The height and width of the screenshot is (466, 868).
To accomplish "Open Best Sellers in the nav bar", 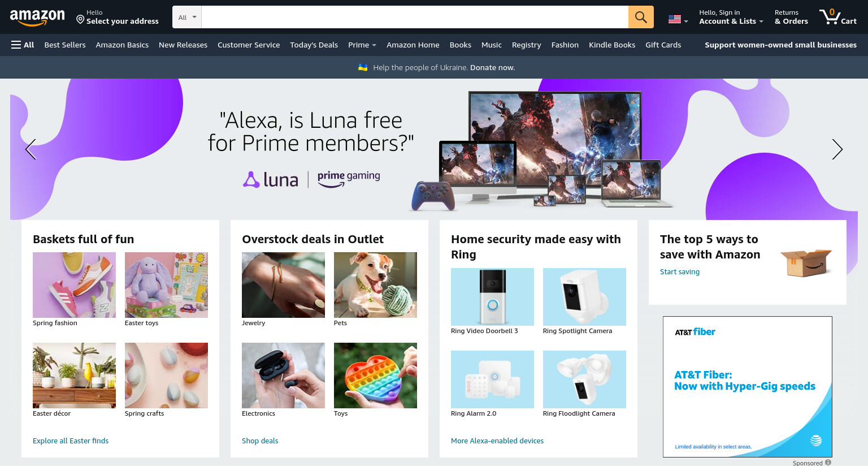I will point(65,45).
